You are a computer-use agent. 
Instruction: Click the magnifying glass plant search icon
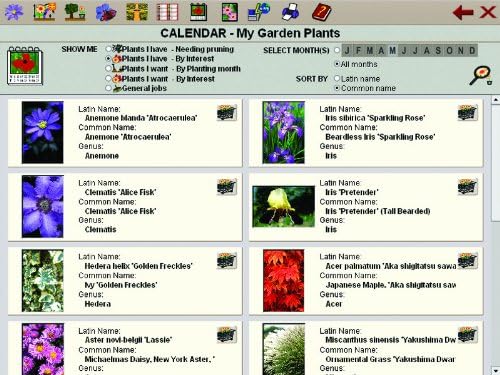(481, 76)
